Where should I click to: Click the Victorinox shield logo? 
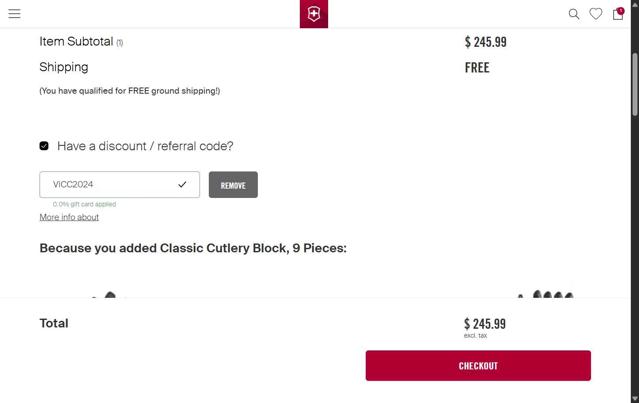pyautogui.click(x=313, y=14)
